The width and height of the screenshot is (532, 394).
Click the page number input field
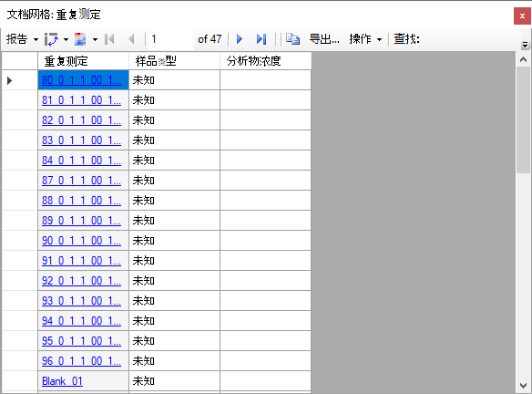pyautogui.click(x=171, y=39)
